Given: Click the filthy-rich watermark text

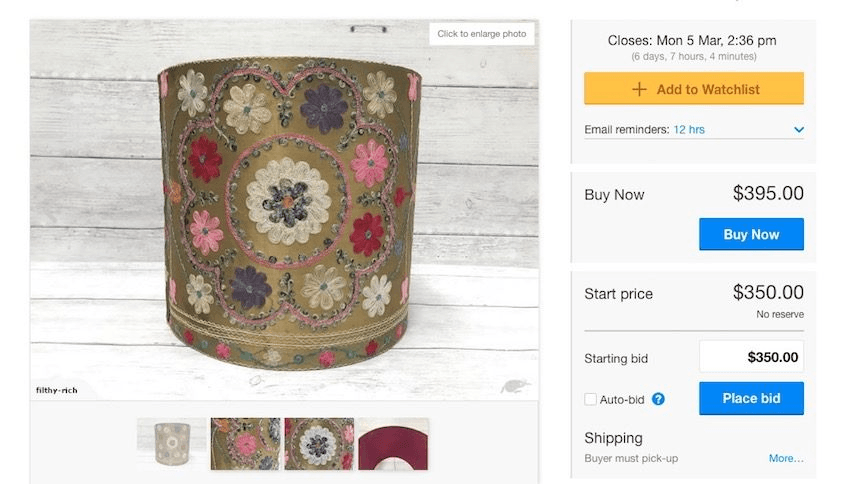Looking at the screenshot, I should (x=57, y=390).
